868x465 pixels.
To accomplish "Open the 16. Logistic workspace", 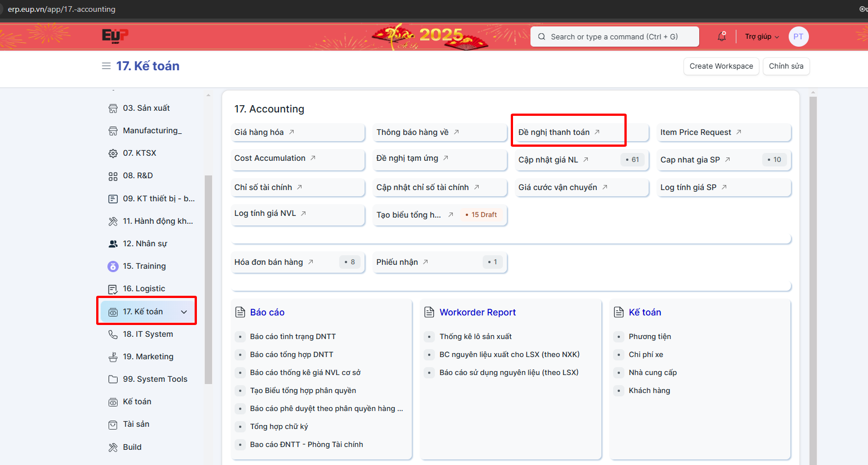I will pos(144,288).
